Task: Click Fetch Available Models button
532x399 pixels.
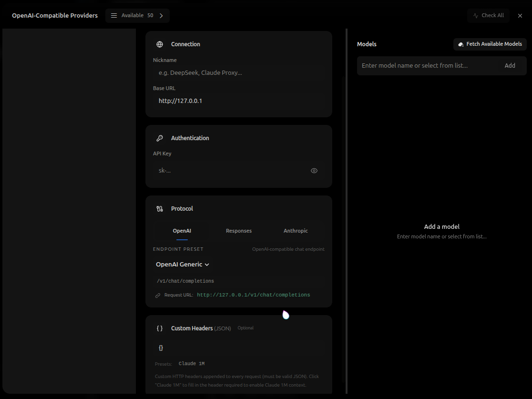Action: [x=490, y=44]
